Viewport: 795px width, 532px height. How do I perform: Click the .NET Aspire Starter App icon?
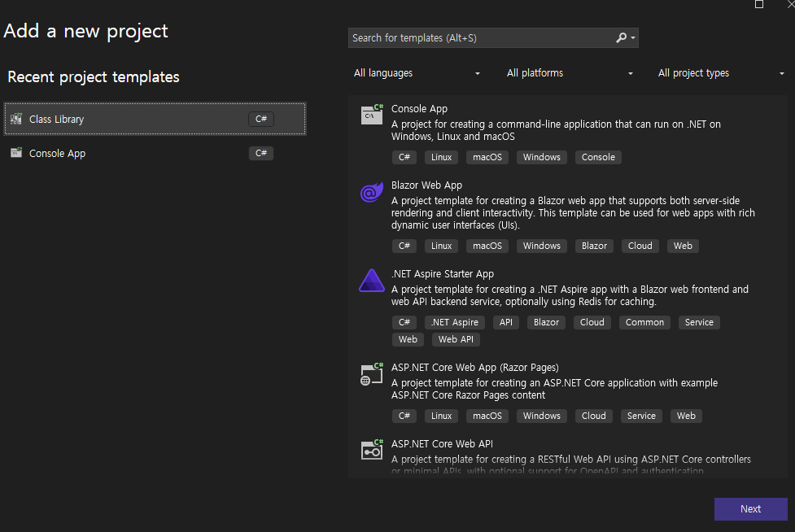click(371, 281)
